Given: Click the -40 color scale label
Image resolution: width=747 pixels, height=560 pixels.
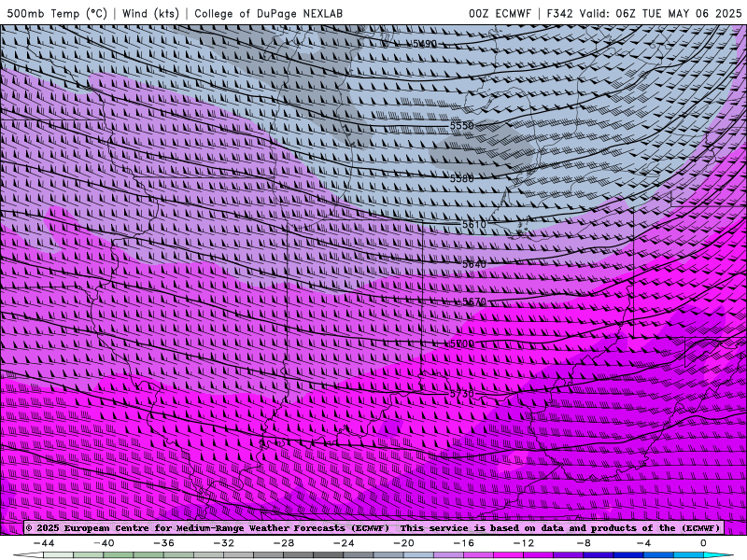Looking at the screenshot, I should click(x=104, y=543).
